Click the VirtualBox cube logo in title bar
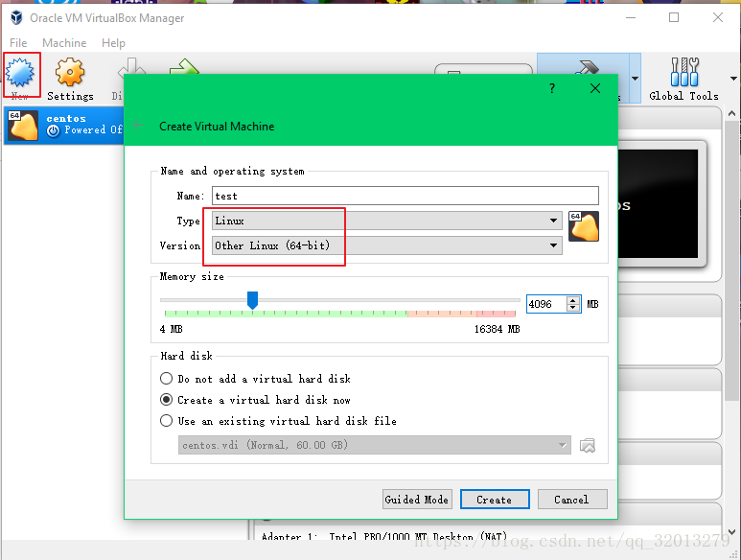Image resolution: width=741 pixels, height=560 pixels. [x=16, y=18]
